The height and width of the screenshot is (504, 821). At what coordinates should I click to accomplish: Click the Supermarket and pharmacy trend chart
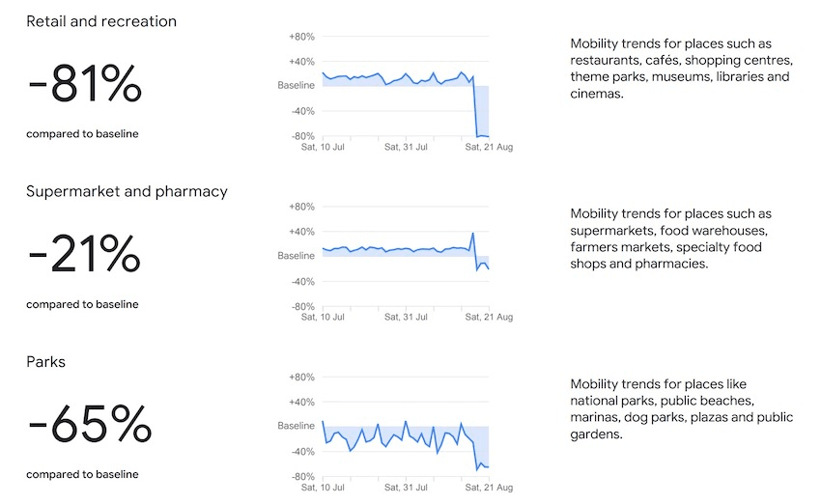406,256
